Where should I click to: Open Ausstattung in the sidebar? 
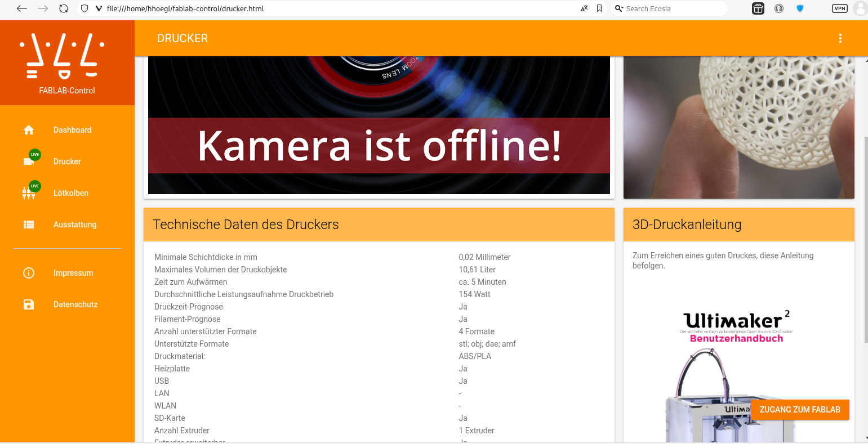click(75, 225)
